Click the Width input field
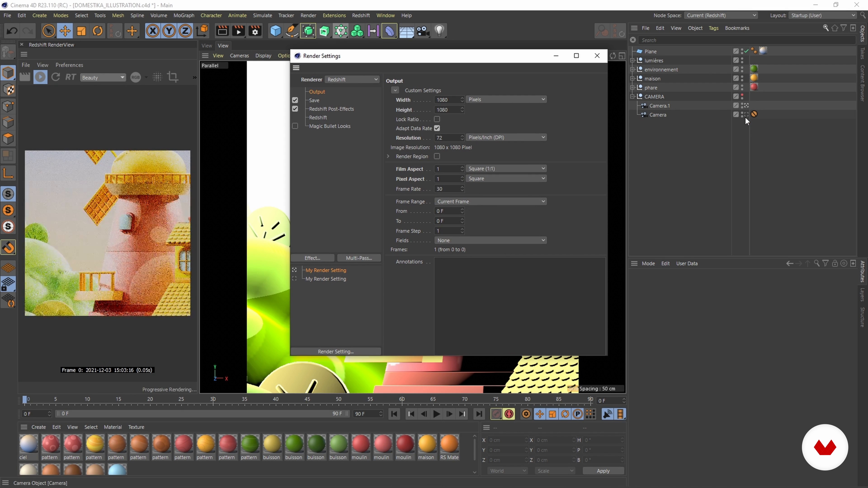 448,100
